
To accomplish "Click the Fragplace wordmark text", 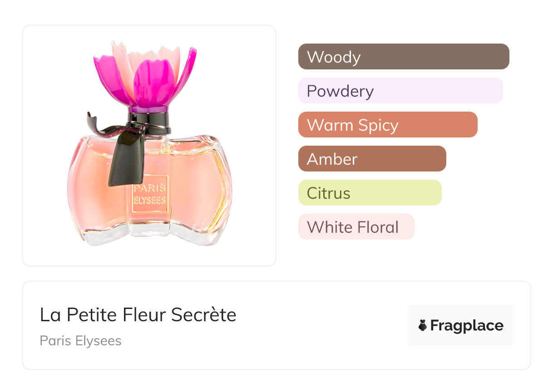I will tap(467, 325).
